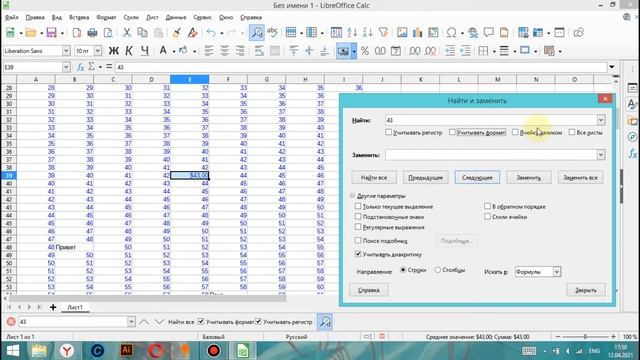Click the font color A swatch
The image size is (640, 360).
[163, 51]
